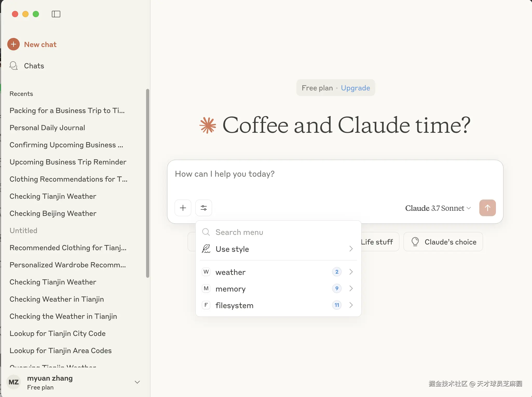This screenshot has width=532, height=397.
Task: Open Chats via speech bubble icon
Action: point(13,66)
